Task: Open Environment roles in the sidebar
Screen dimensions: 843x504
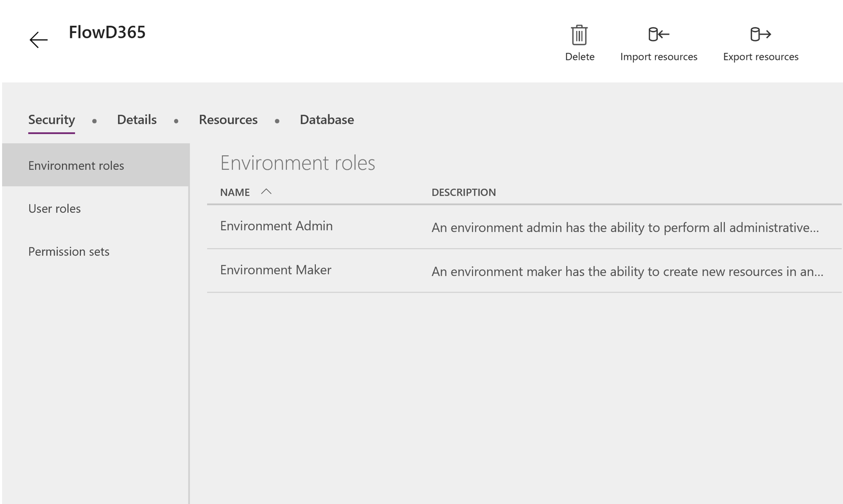Action: point(76,165)
